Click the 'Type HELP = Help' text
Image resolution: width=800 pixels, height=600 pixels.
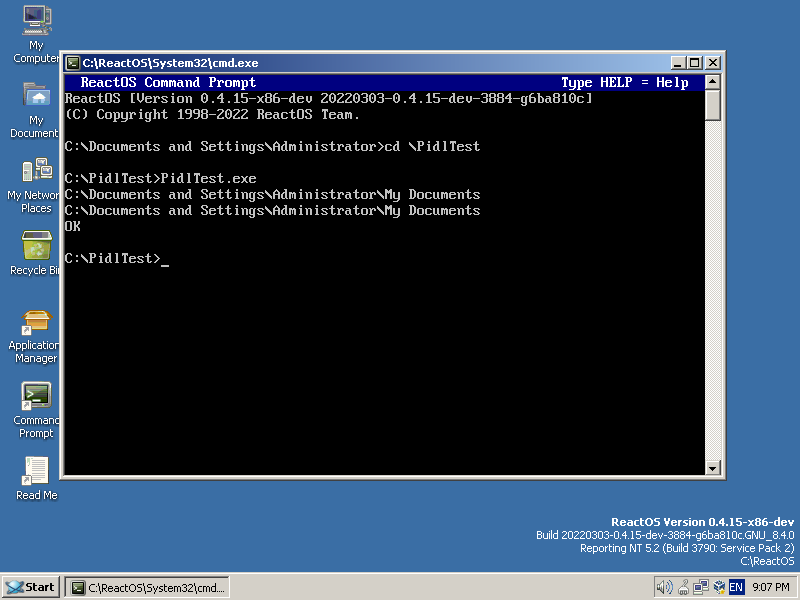(624, 83)
